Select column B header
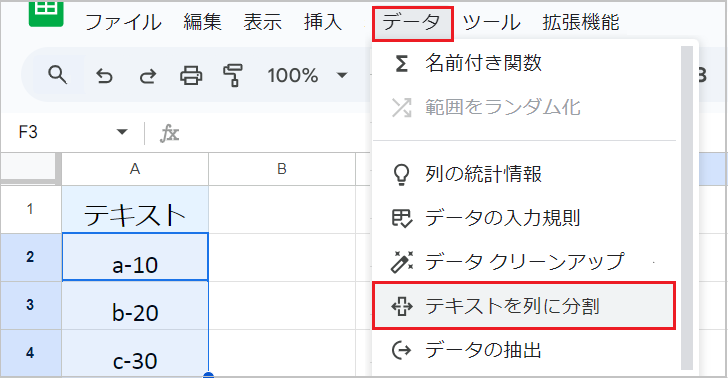Screen dimensions: 728x378 pos(282,169)
